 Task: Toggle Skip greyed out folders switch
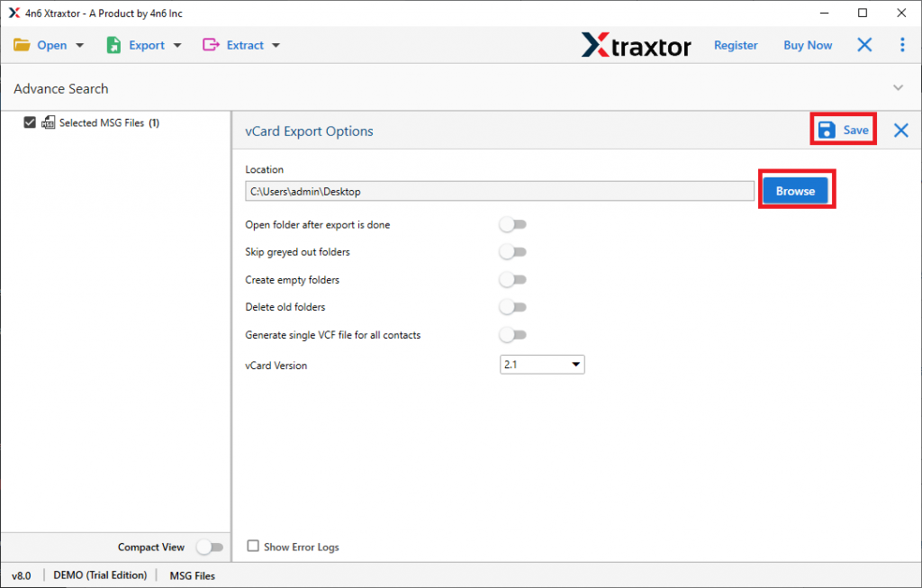512,252
